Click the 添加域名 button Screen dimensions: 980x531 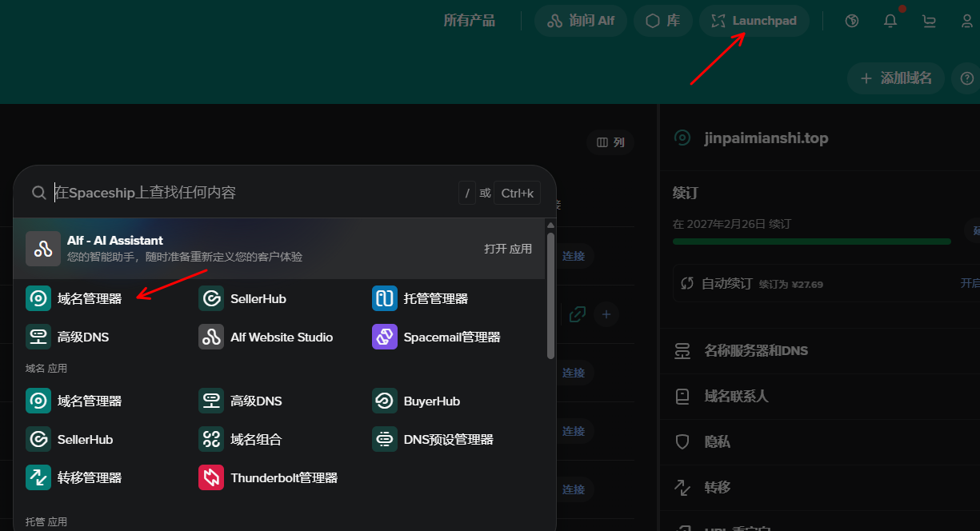tap(895, 78)
